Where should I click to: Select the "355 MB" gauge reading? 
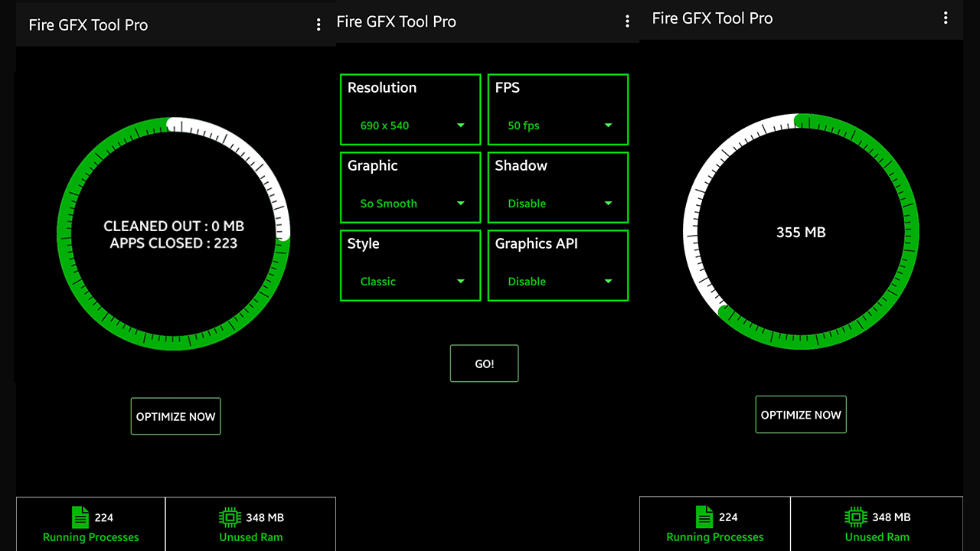click(x=801, y=233)
